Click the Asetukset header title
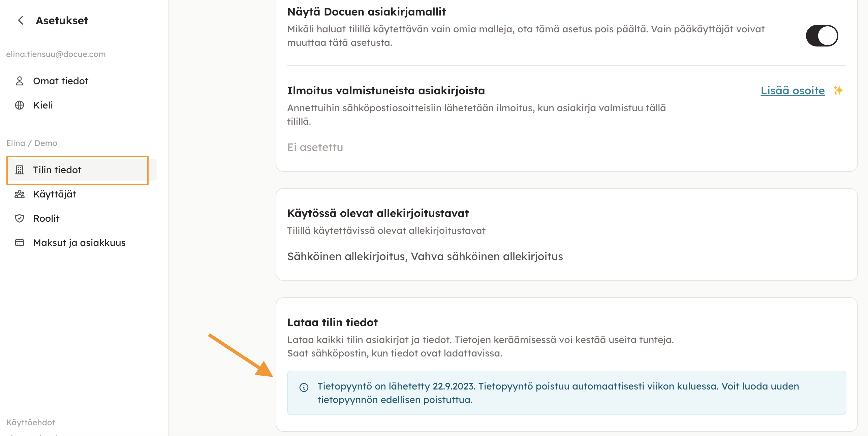The width and height of the screenshot is (868, 436). [62, 21]
